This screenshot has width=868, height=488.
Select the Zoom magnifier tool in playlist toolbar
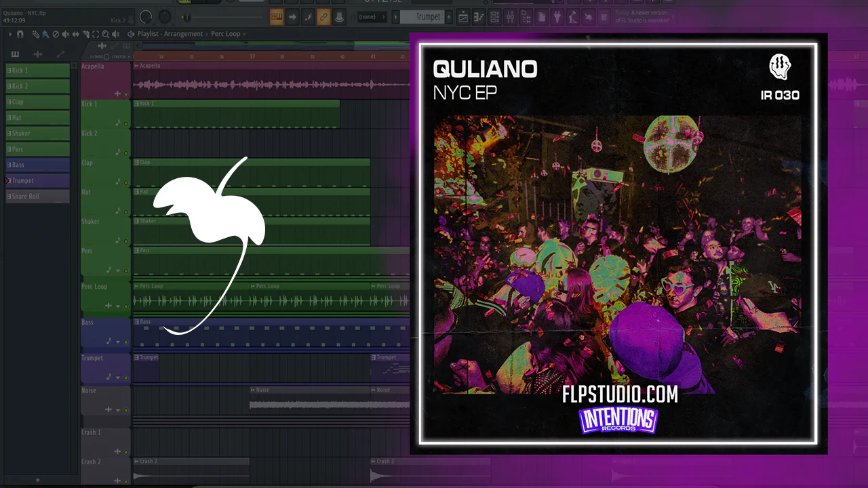106,34
